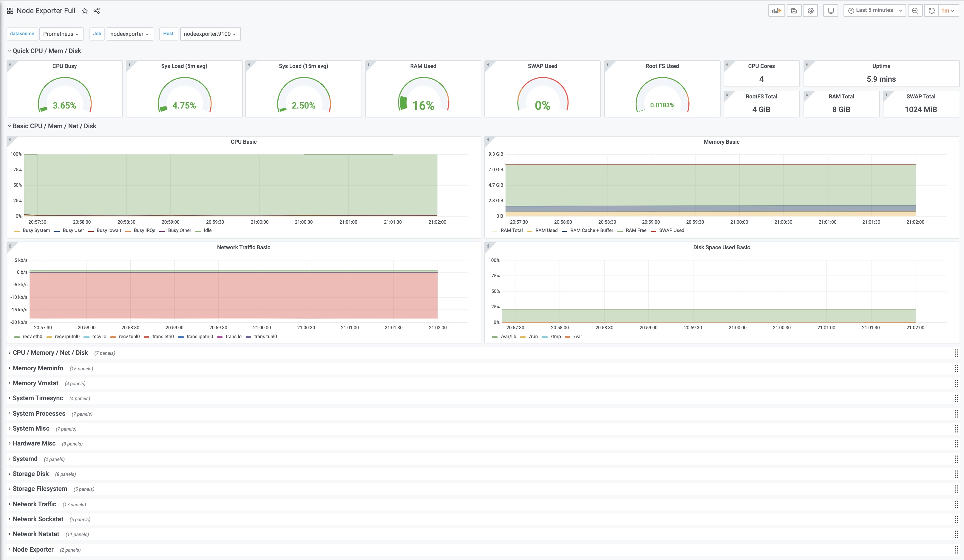964x560 pixels.
Task: Open dashboard settings gear icon
Action: (x=810, y=11)
